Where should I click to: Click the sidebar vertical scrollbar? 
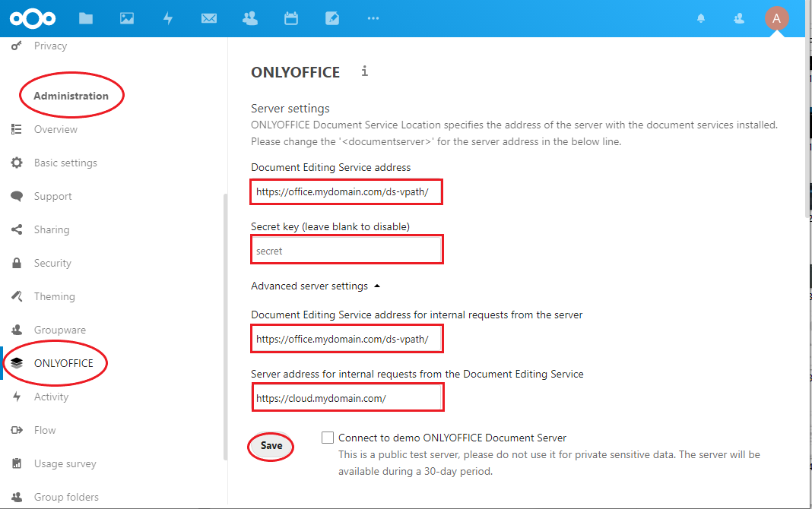coord(225,327)
